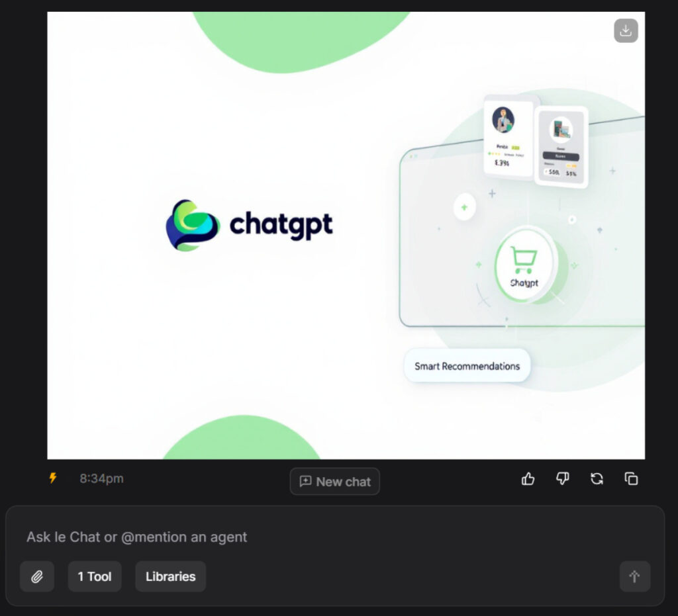Viewport: 678px width, 616px height.
Task: Start a New chat
Action: click(334, 481)
